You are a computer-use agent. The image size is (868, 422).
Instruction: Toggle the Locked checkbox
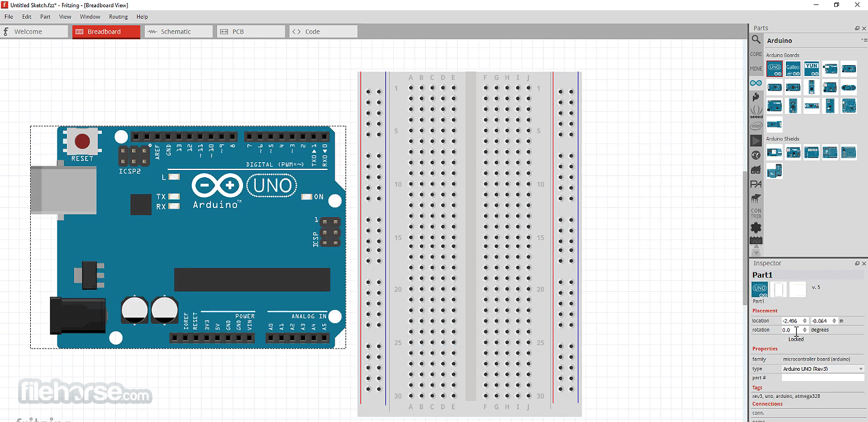[785, 339]
